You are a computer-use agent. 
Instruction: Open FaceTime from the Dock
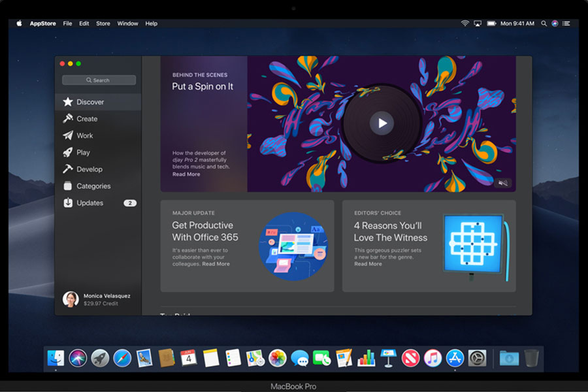coord(321,358)
